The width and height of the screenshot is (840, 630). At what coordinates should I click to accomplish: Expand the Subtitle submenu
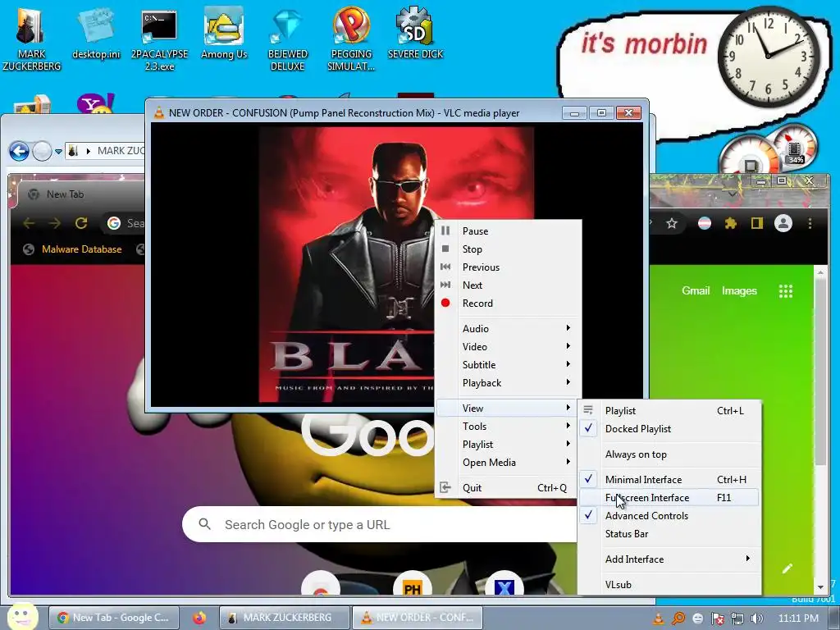pyautogui.click(x=507, y=365)
